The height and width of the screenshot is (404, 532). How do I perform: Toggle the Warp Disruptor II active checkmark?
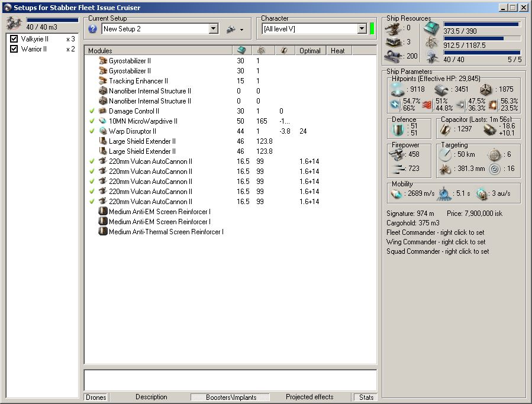(x=92, y=131)
